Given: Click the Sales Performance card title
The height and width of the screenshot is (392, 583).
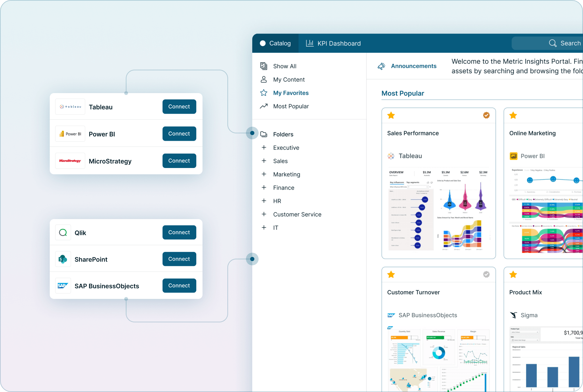Looking at the screenshot, I should click(x=413, y=133).
